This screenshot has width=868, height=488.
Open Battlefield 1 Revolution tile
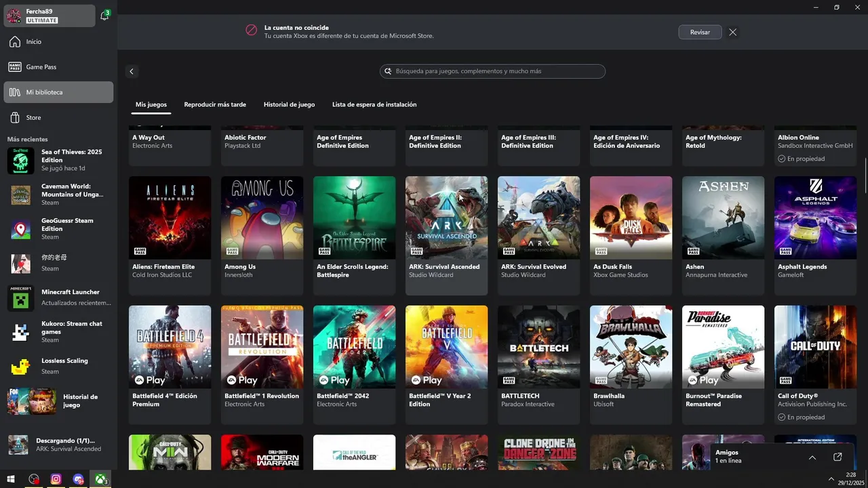(262, 365)
